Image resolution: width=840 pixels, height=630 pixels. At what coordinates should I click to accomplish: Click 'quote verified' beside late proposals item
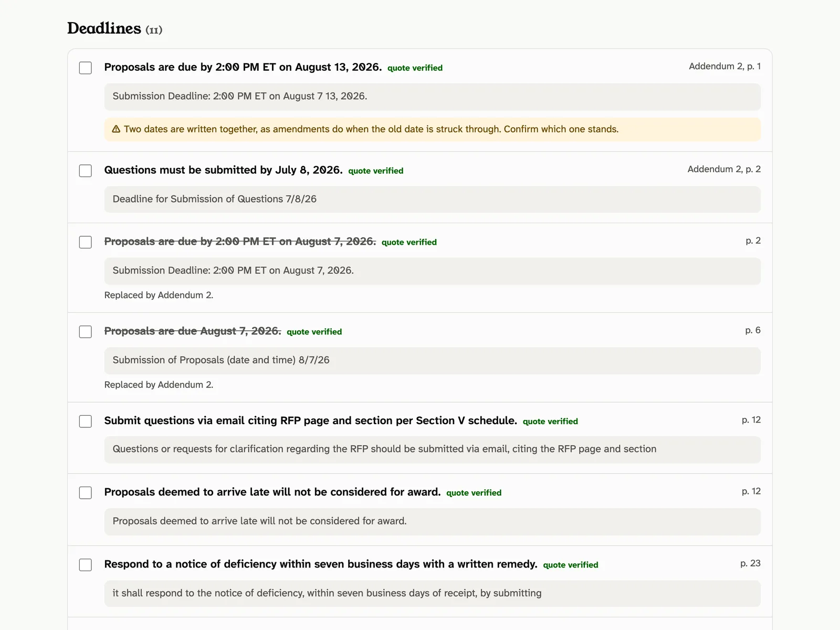[x=474, y=493]
